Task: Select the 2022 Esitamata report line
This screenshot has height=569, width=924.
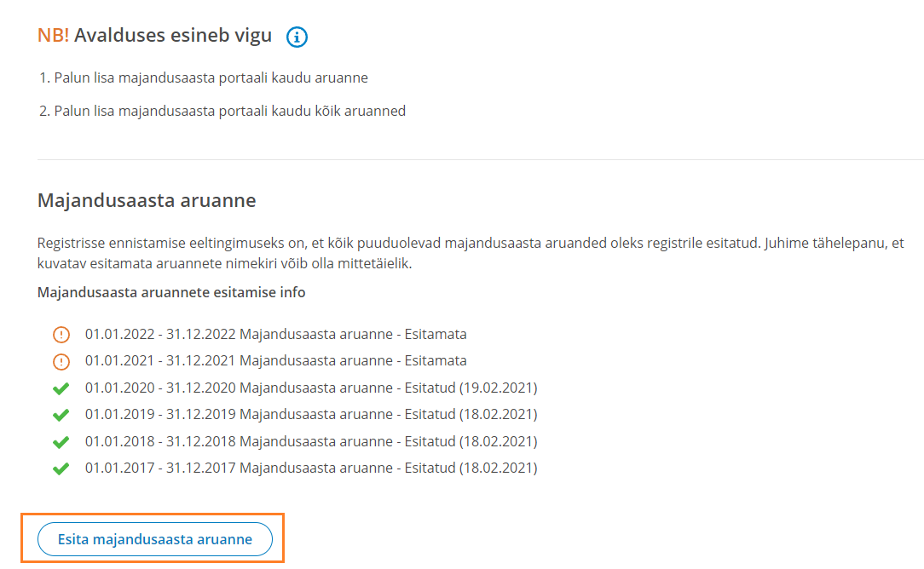Action: point(276,334)
